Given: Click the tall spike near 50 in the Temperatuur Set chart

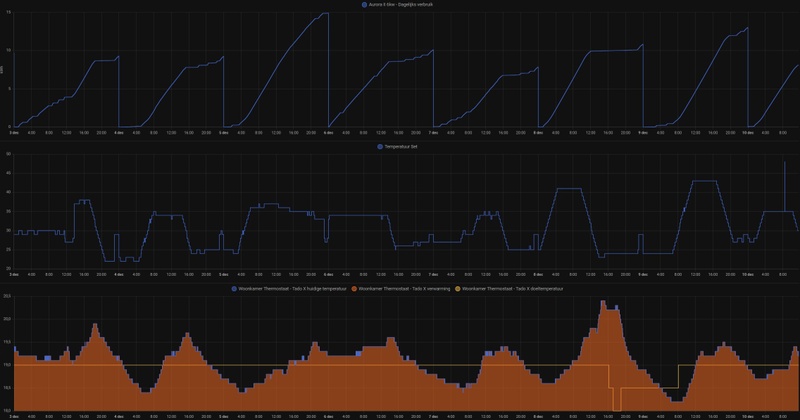Looking at the screenshot, I should coord(785,186).
